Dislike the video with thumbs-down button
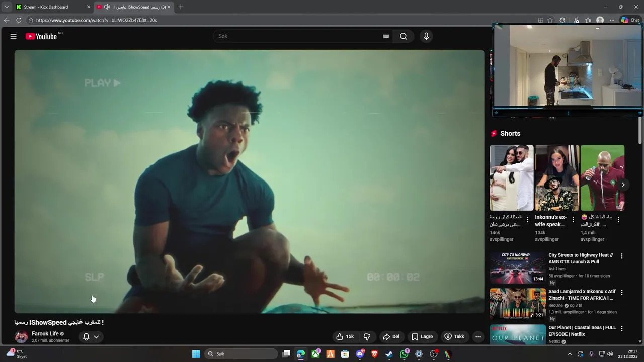The width and height of the screenshot is (644, 362). [x=367, y=337]
